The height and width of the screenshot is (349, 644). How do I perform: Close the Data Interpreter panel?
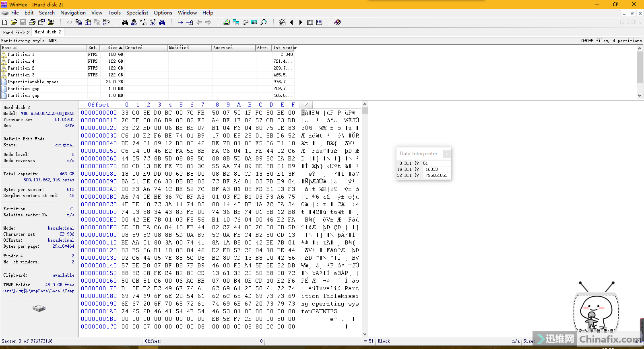tap(446, 154)
